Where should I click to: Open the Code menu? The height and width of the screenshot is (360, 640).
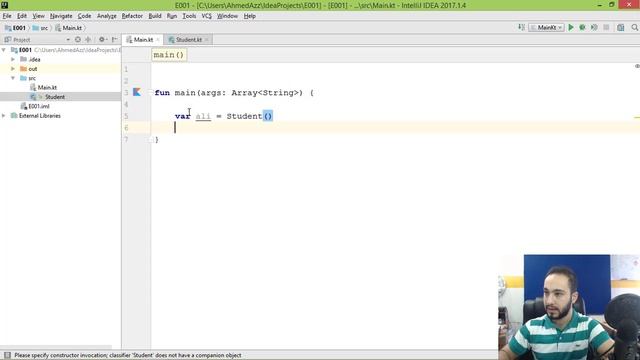tap(84, 16)
